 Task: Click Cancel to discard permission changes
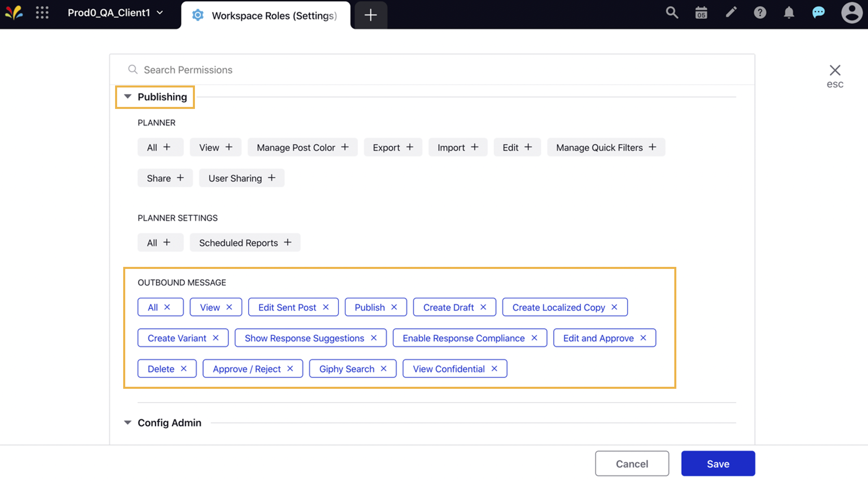[632, 463]
